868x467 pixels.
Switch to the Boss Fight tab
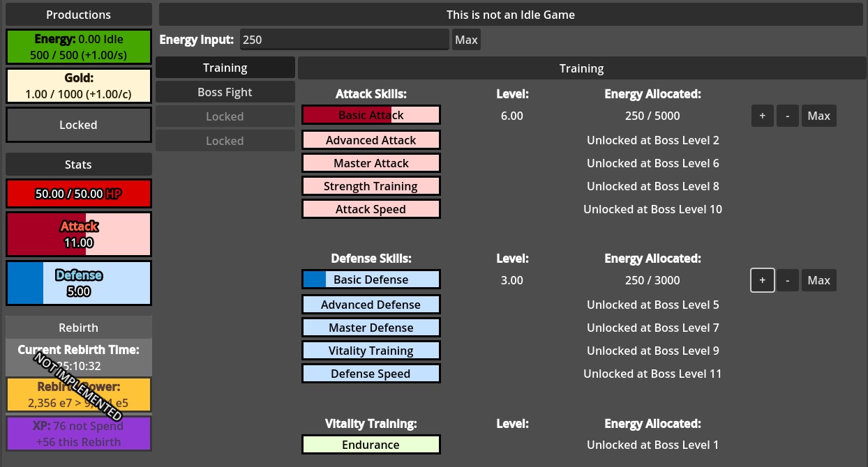click(225, 91)
